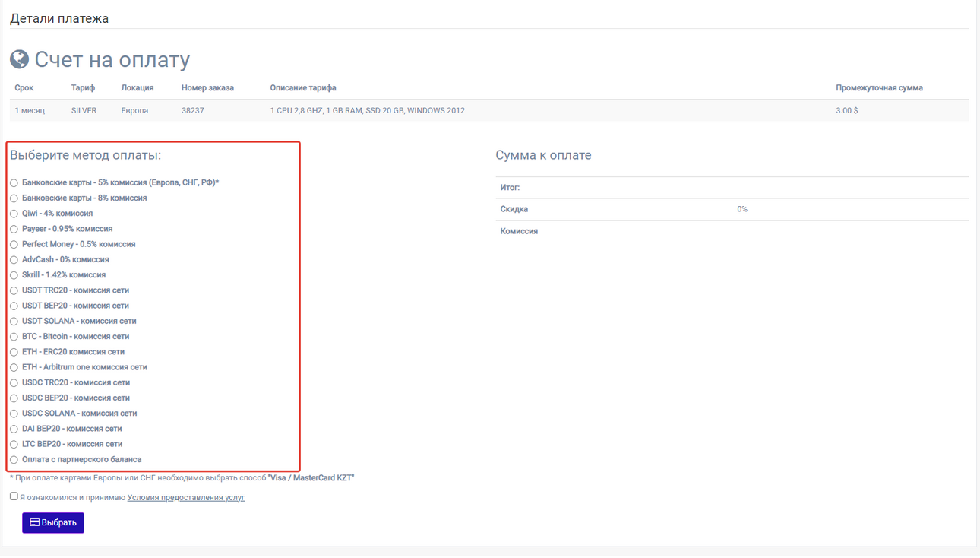Select Perfect Money 0.5% комиссия
Viewport: 980px width, 558px height.
pos(14,245)
